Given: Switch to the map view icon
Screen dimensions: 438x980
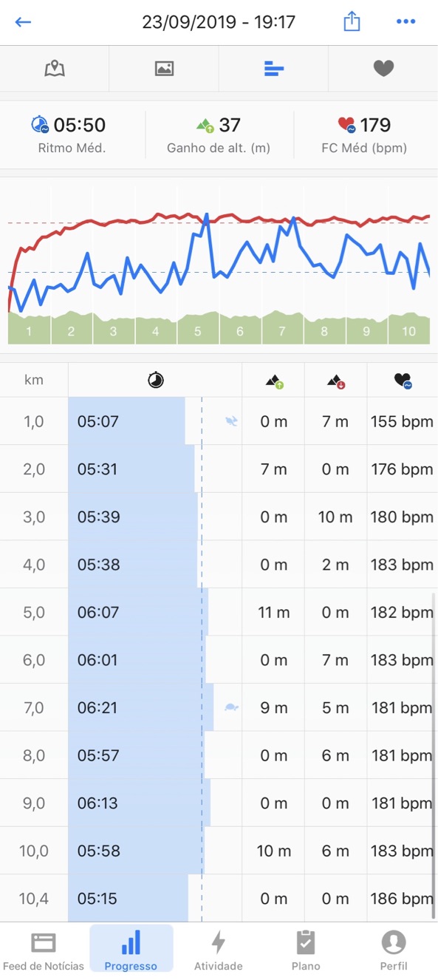Looking at the screenshot, I should [55, 69].
